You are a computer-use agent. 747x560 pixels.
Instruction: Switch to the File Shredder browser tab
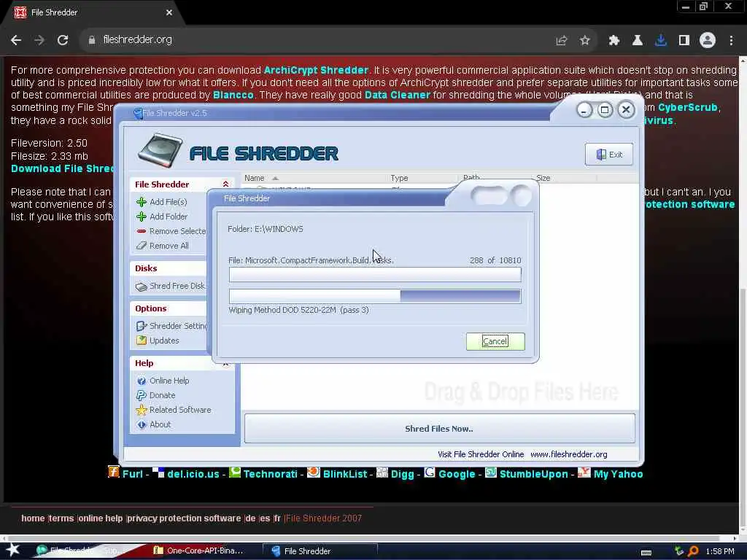[90, 12]
